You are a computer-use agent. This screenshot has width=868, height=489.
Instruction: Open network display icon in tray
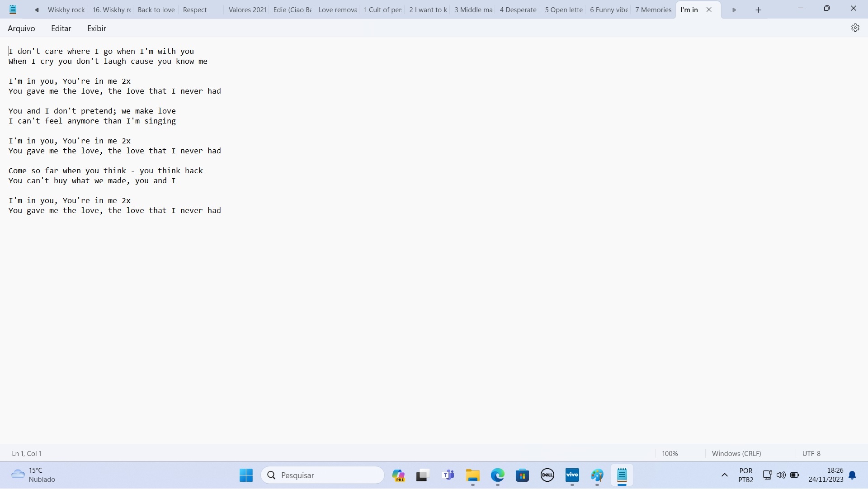coord(767,475)
